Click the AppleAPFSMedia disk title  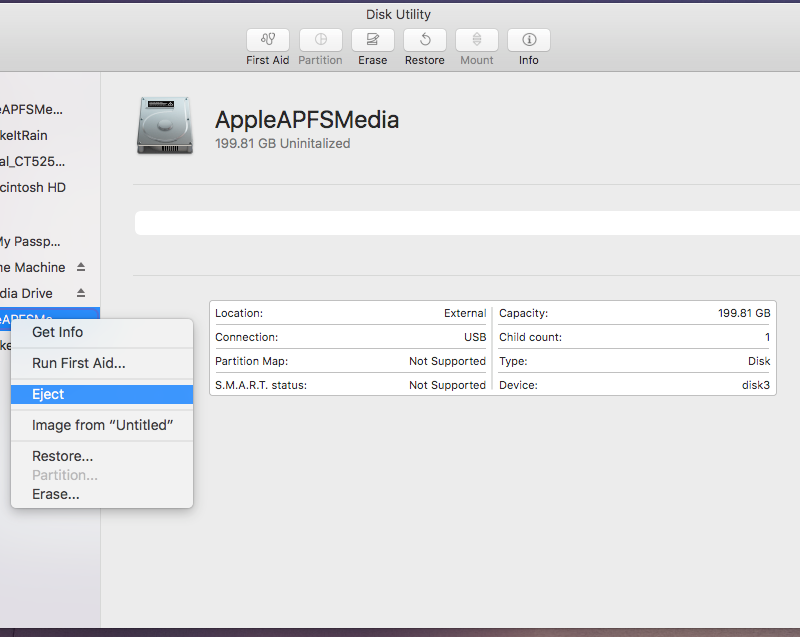click(x=307, y=120)
